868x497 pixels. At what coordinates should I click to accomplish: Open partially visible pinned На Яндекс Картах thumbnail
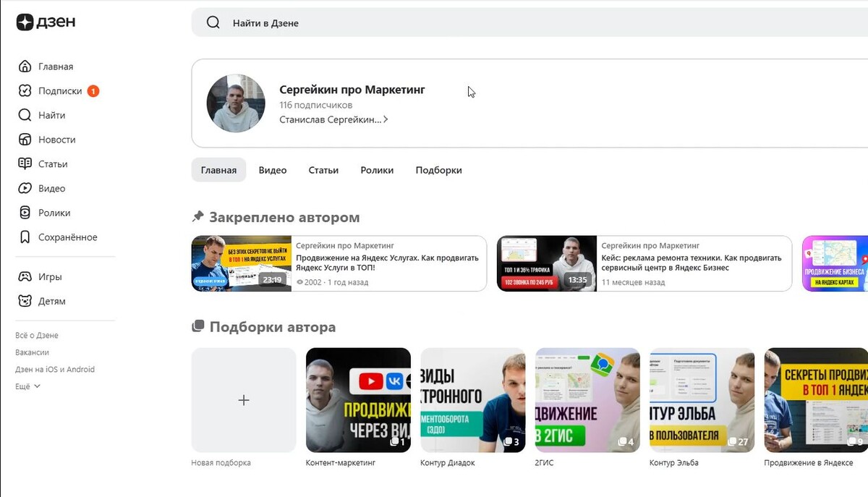[x=835, y=263]
